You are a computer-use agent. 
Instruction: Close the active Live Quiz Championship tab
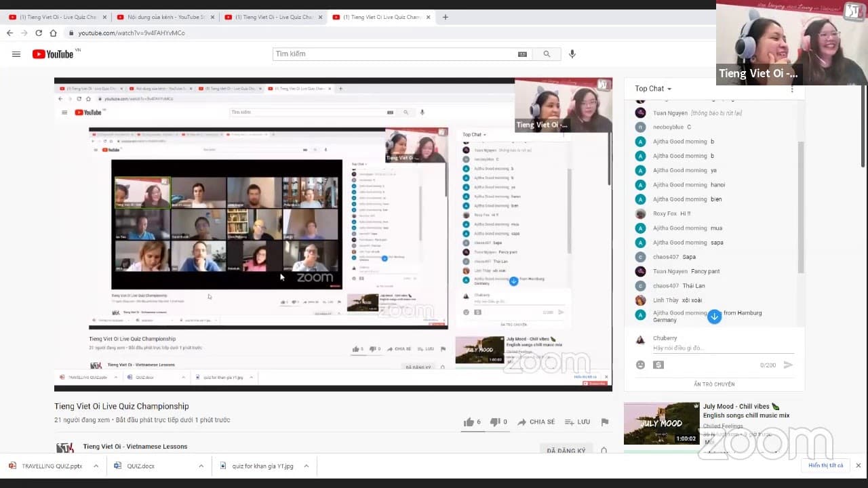[428, 17]
